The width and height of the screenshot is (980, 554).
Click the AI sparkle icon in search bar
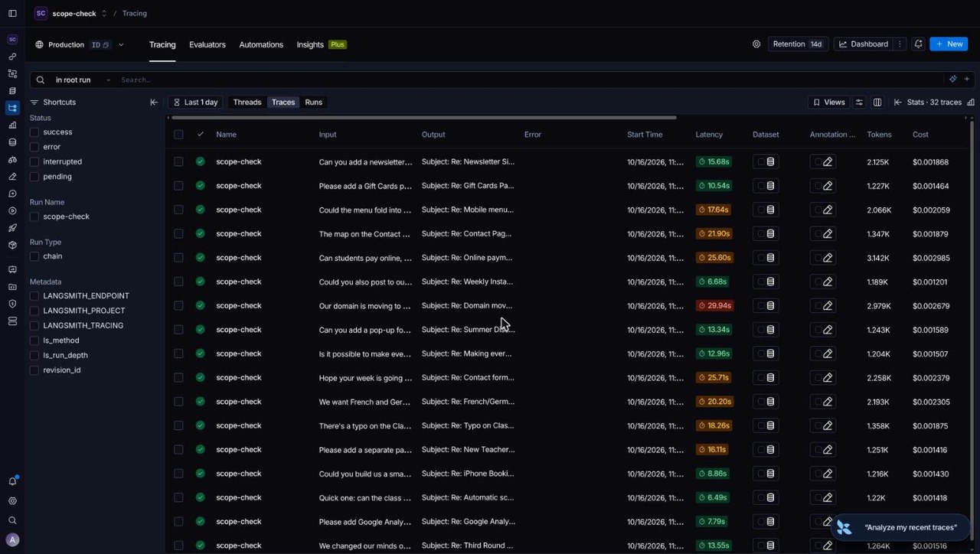[953, 80]
